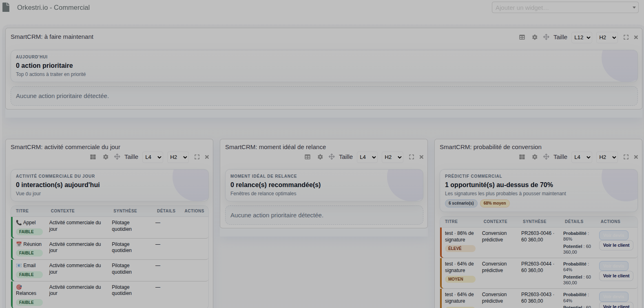Click '0 interaction(s) aujourd'hui' heading

point(58,185)
